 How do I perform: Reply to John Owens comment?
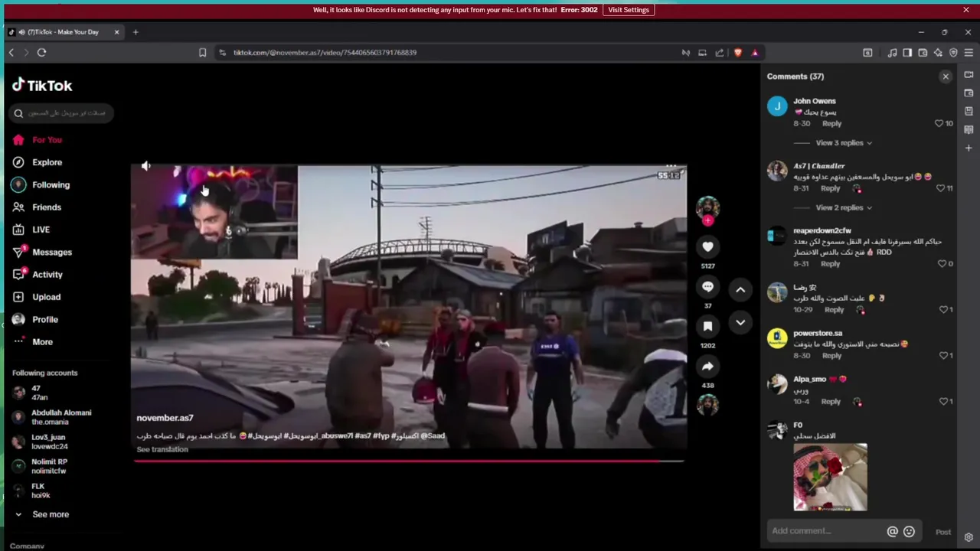click(x=831, y=123)
